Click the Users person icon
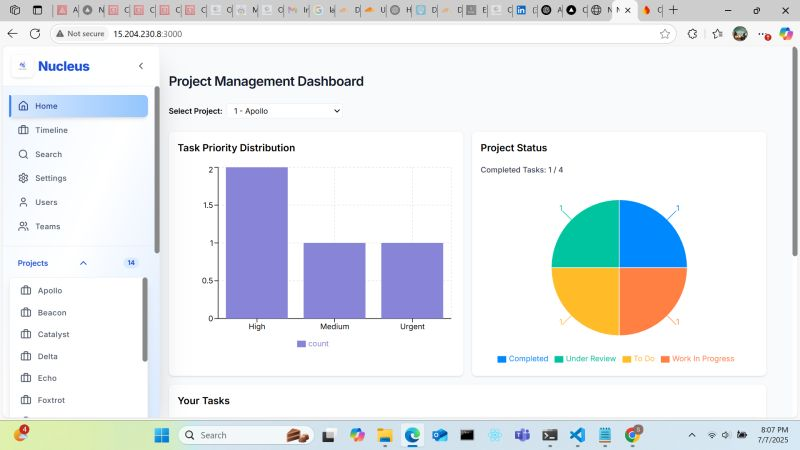800x450 pixels. tap(23, 202)
